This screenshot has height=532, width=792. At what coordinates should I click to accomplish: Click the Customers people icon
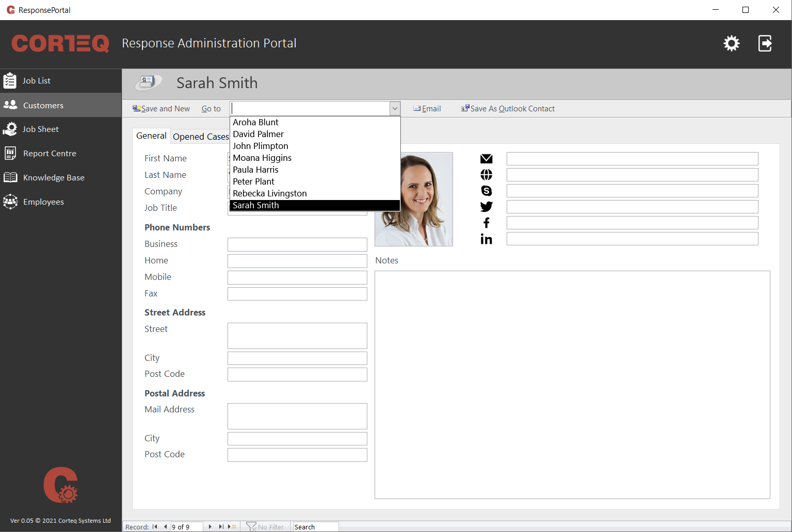10,105
